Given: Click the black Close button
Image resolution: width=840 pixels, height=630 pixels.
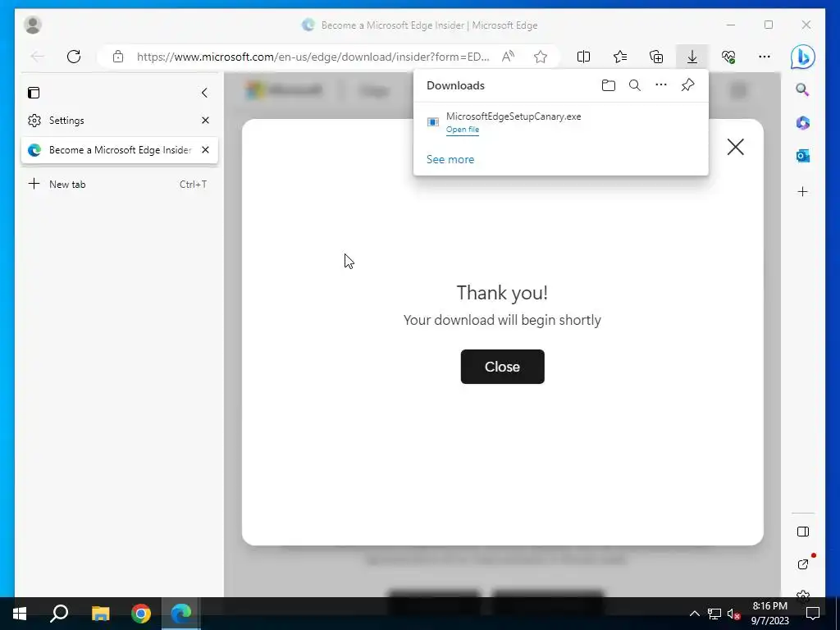Looking at the screenshot, I should coord(503,367).
